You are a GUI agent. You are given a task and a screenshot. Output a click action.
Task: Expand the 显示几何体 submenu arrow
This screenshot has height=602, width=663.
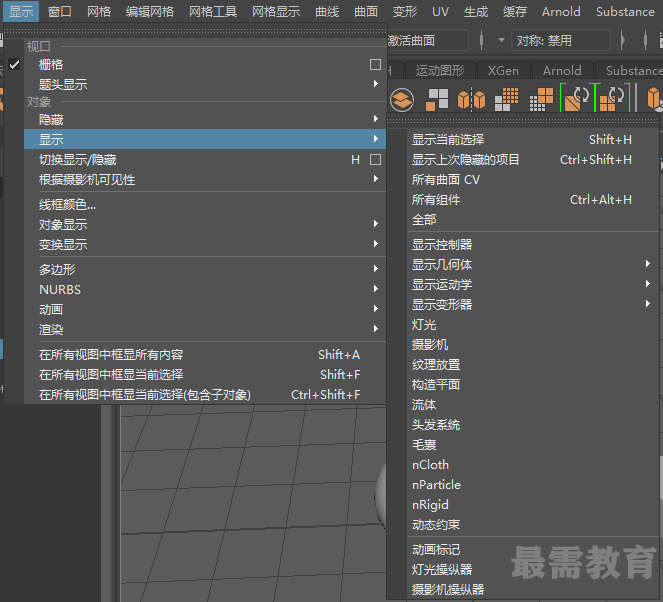click(647, 264)
